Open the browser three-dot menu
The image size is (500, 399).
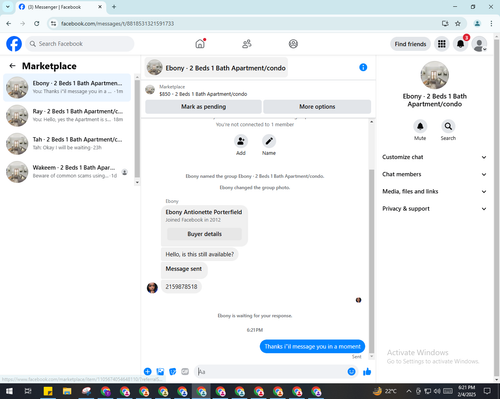click(x=491, y=23)
